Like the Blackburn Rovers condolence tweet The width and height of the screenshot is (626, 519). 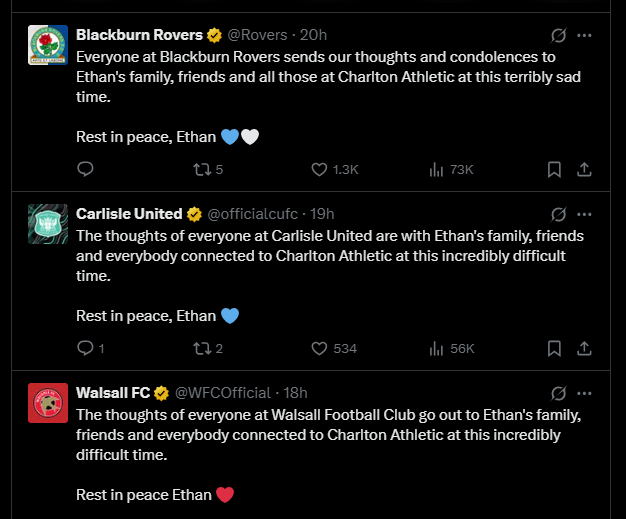[335, 169]
